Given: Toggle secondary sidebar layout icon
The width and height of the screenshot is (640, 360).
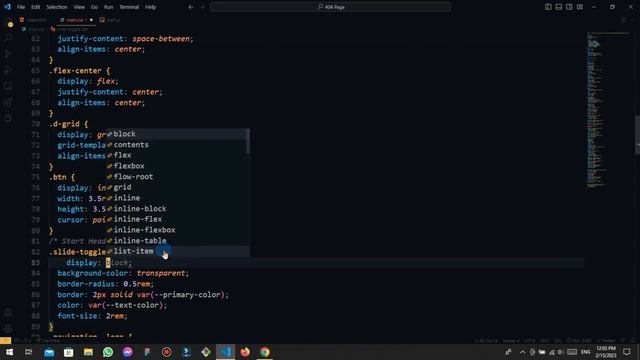Looking at the screenshot, I should tap(569, 7).
